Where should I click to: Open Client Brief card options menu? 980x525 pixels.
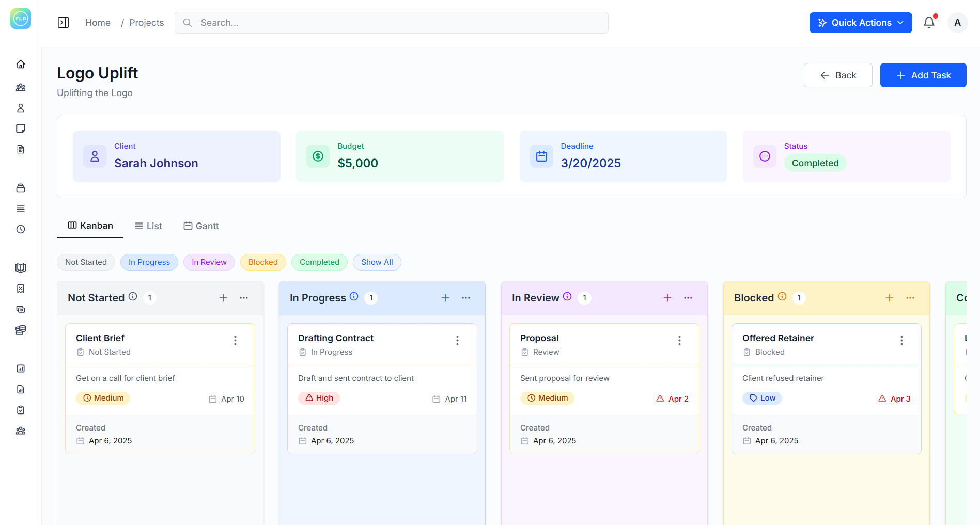235,340
